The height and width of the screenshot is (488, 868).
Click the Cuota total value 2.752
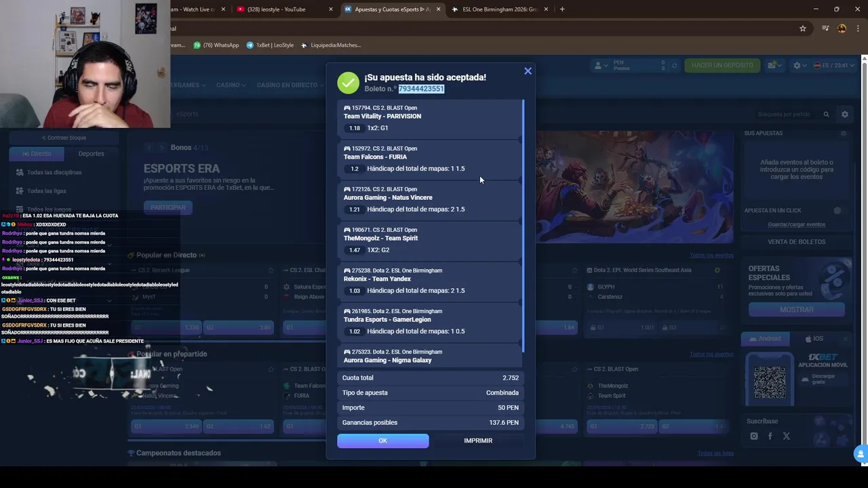511,378
